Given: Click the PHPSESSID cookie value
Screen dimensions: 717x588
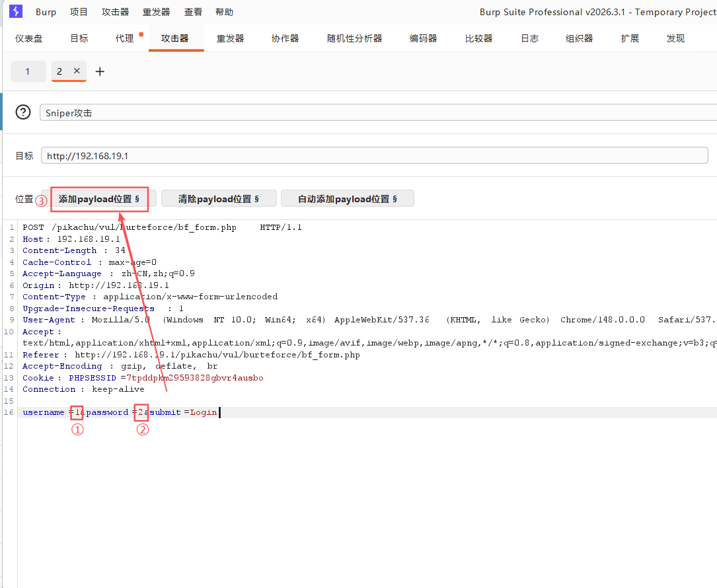Looking at the screenshot, I should click(195, 378).
